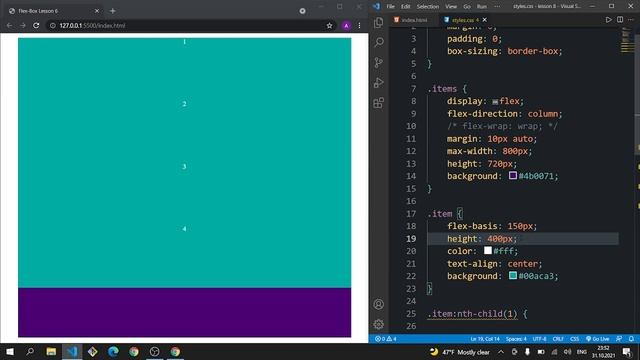
Task: Open the Explorer view in the activity bar
Action: click(x=378, y=22)
